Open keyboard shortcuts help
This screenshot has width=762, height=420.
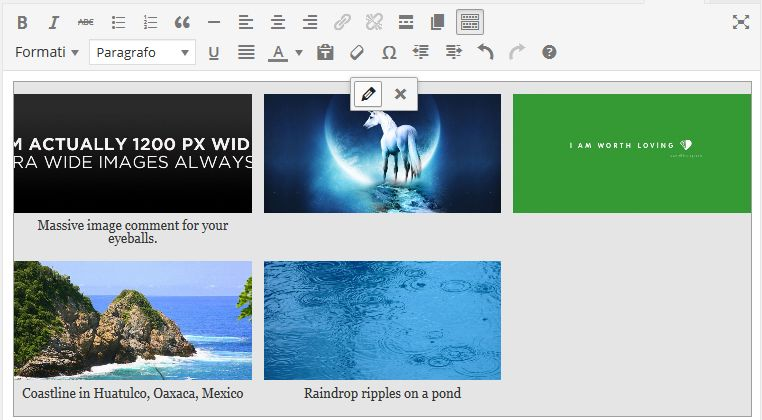tap(549, 52)
